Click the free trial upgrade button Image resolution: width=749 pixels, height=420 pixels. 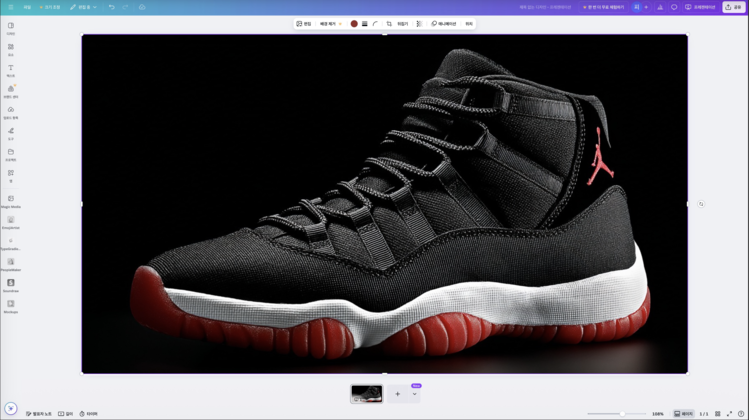(x=604, y=7)
